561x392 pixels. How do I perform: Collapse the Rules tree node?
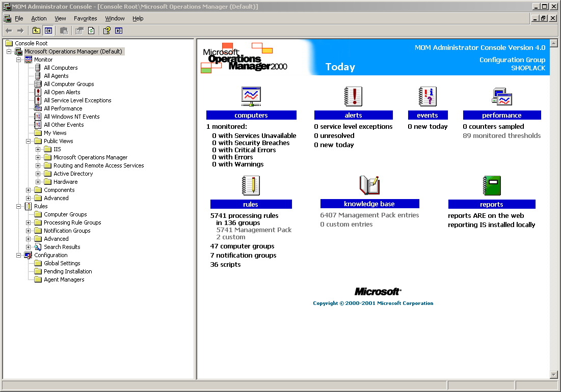[x=19, y=206]
